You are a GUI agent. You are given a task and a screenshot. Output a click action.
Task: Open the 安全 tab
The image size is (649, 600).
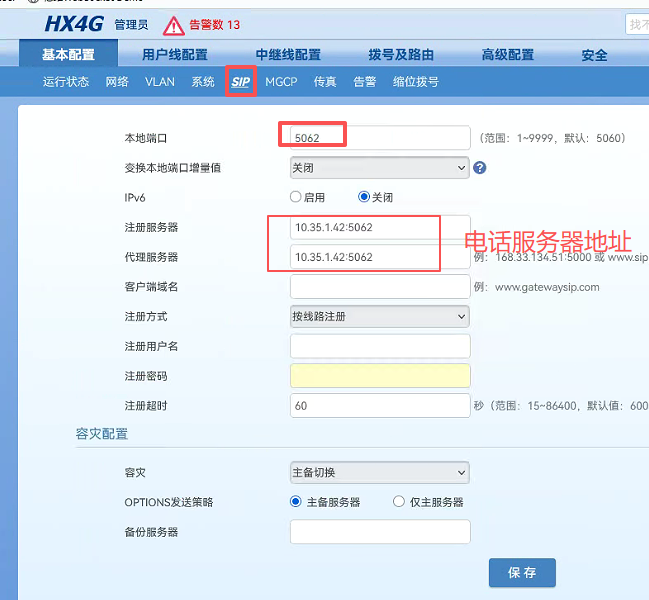(594, 55)
